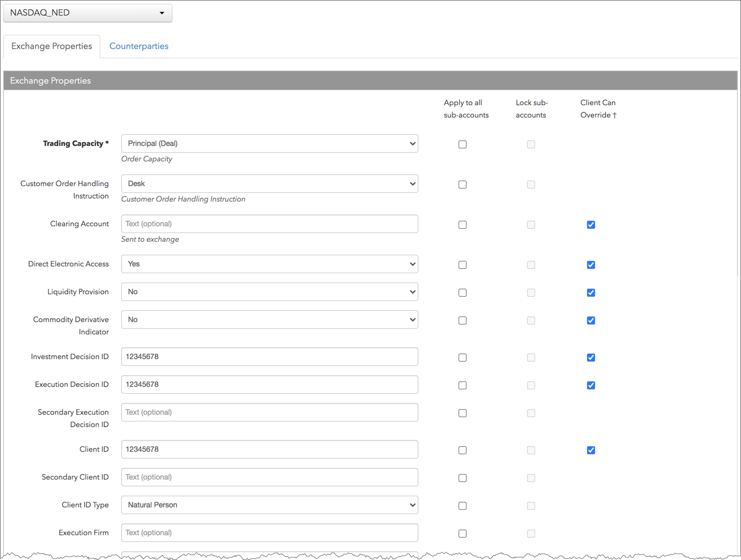Expand the Client ID Type dropdown
The height and width of the screenshot is (560, 741).
269,505
